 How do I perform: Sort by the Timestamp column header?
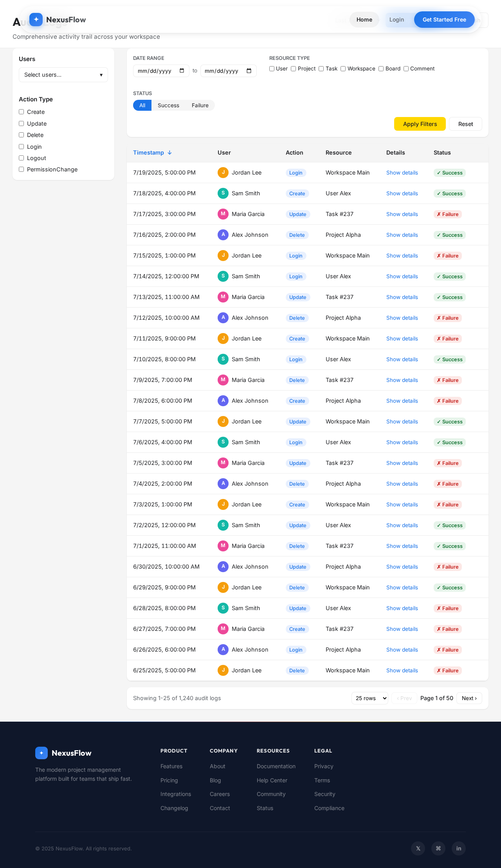[x=152, y=153]
